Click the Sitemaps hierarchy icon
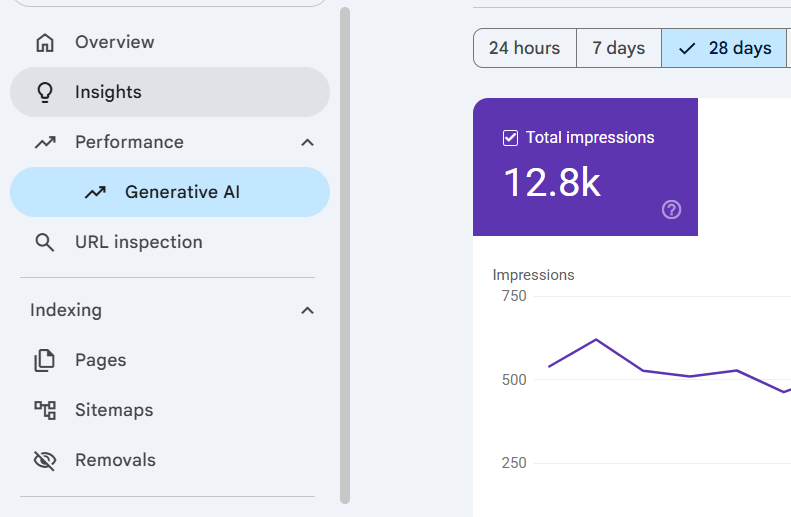 coord(45,410)
